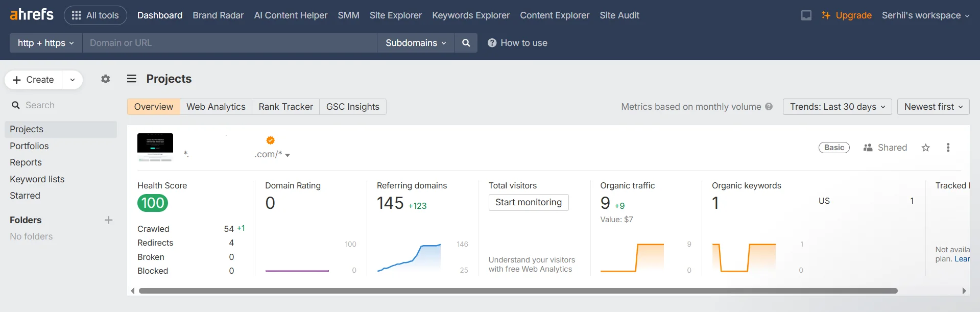
Task: Click the US country keywords row
Action: (x=866, y=201)
